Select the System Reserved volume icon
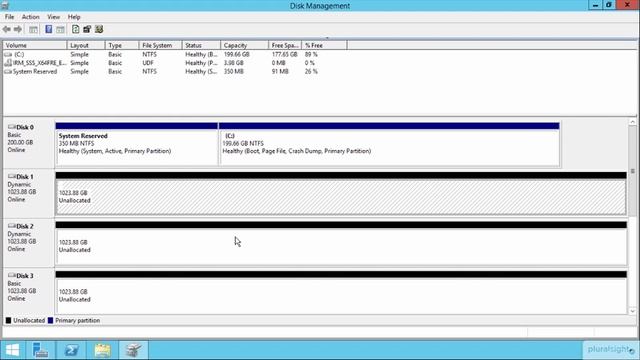The width and height of the screenshot is (640, 360). 8,71
